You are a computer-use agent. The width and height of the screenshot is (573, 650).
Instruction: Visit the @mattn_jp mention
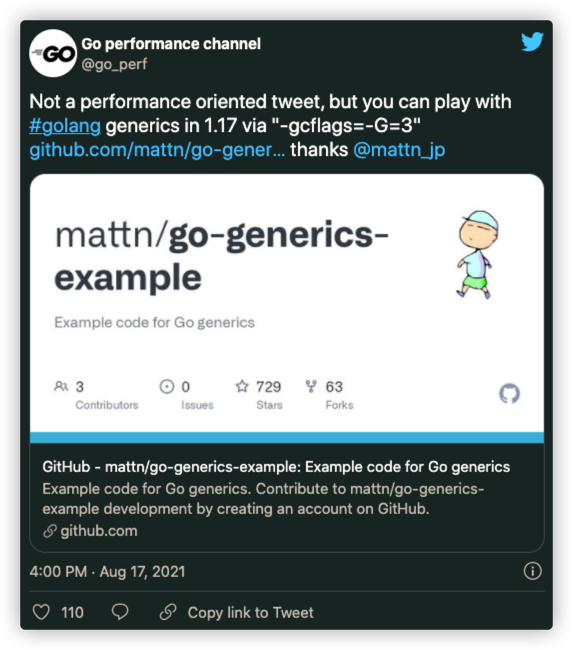pos(399,150)
